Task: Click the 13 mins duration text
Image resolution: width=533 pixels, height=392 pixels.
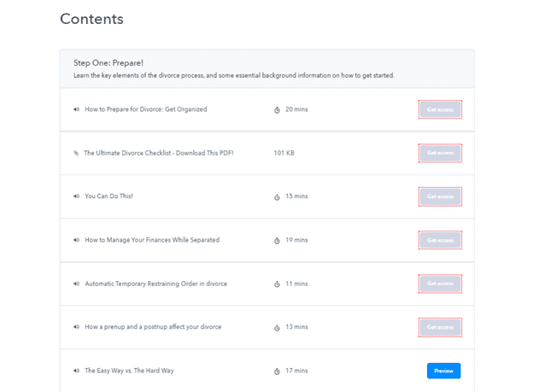Action: (296, 327)
